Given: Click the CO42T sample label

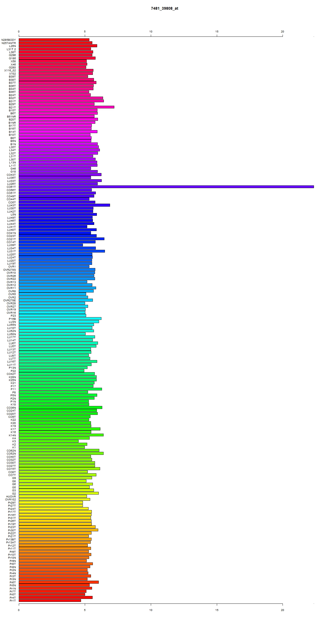Looking at the screenshot, I should tap(11, 374).
